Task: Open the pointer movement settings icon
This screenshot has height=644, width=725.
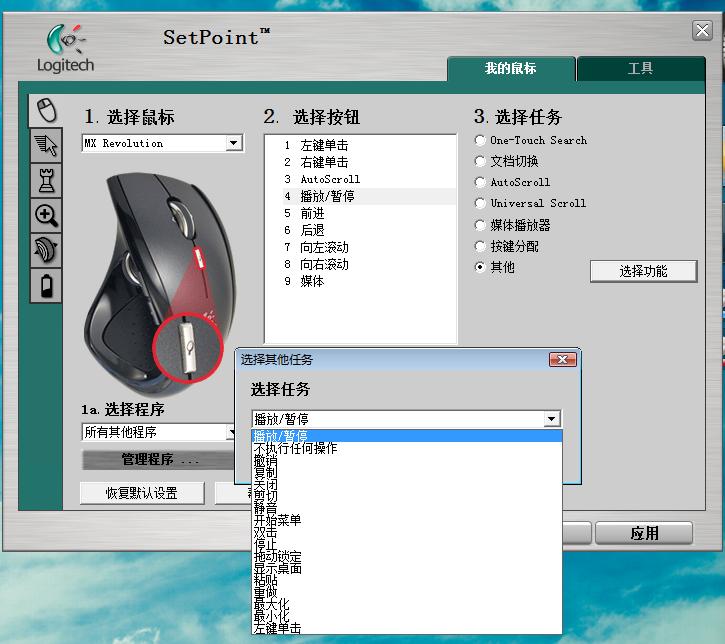Action: click(46, 146)
